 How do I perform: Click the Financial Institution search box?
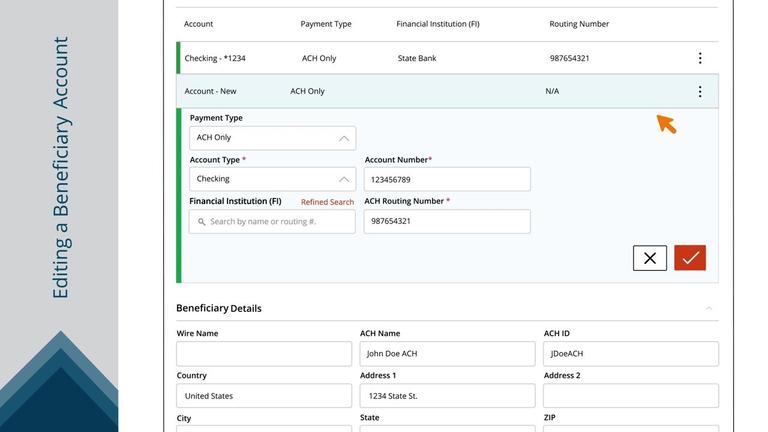tap(272, 222)
